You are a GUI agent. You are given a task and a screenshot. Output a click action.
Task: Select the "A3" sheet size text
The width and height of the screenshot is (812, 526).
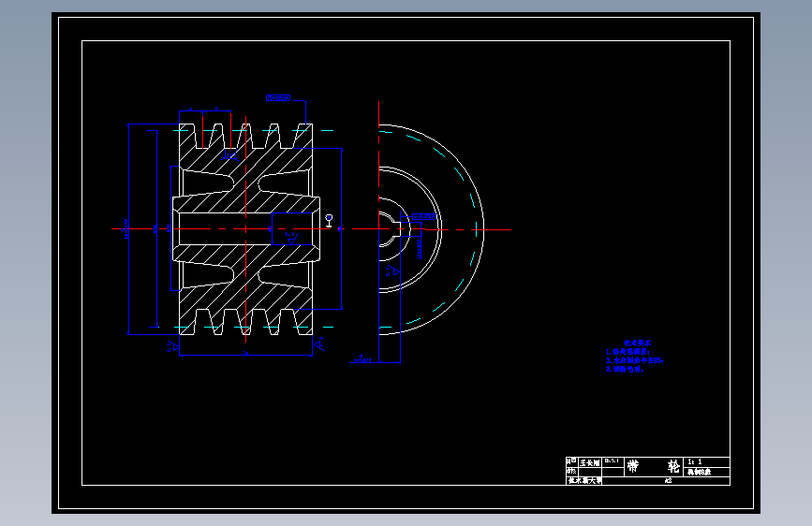click(x=668, y=481)
